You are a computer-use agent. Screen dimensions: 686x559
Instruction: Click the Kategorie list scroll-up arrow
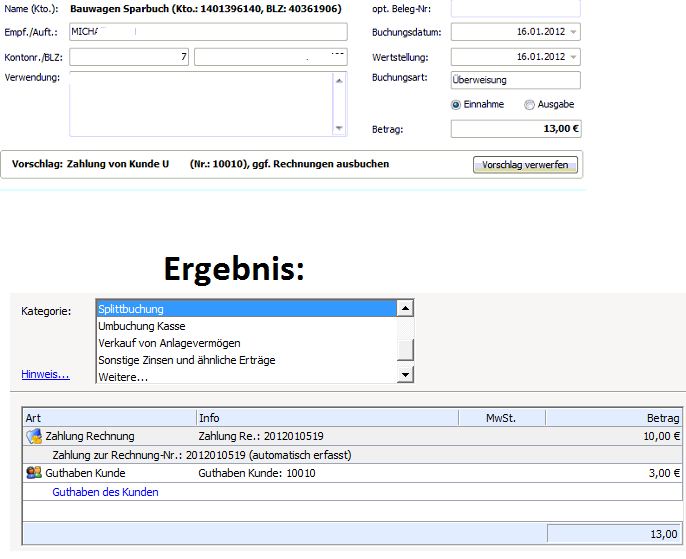pyautogui.click(x=405, y=308)
